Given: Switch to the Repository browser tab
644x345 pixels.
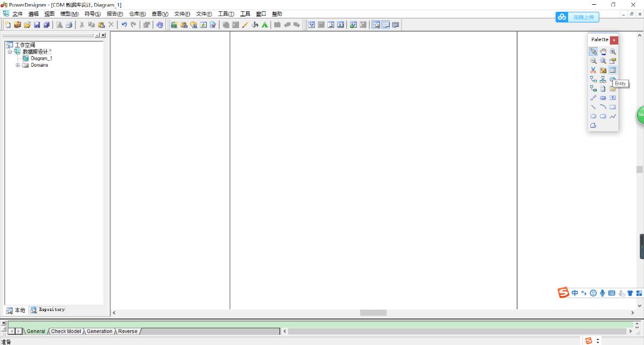Looking at the screenshot, I should pyautogui.click(x=48, y=310).
